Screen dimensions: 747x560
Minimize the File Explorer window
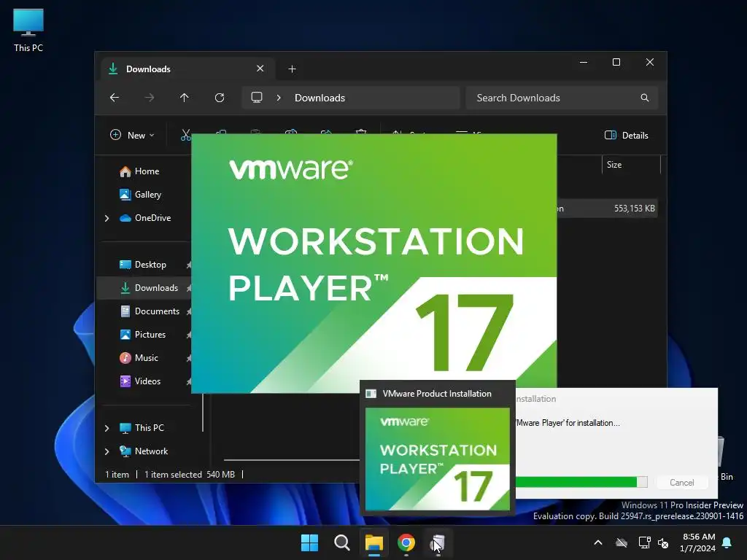(x=584, y=63)
